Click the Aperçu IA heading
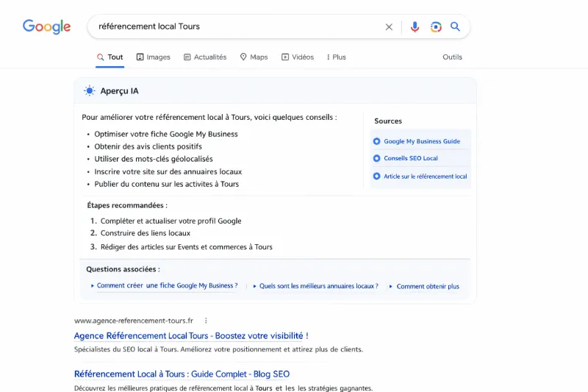Viewport: 588px width, 392px height. [x=119, y=91]
